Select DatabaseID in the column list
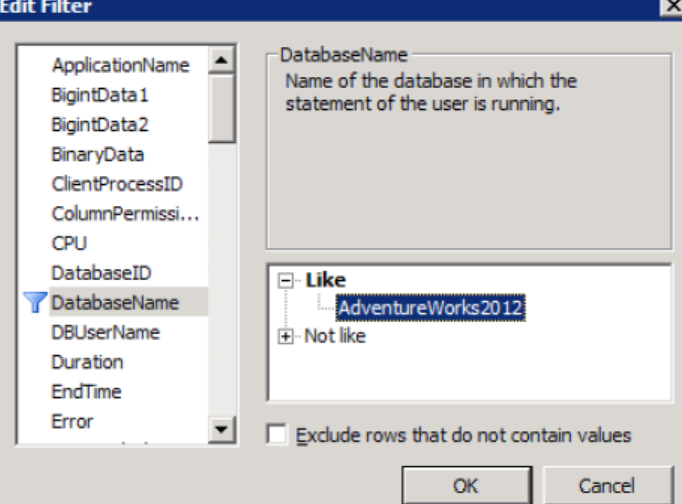682x504 pixels. pos(101,273)
